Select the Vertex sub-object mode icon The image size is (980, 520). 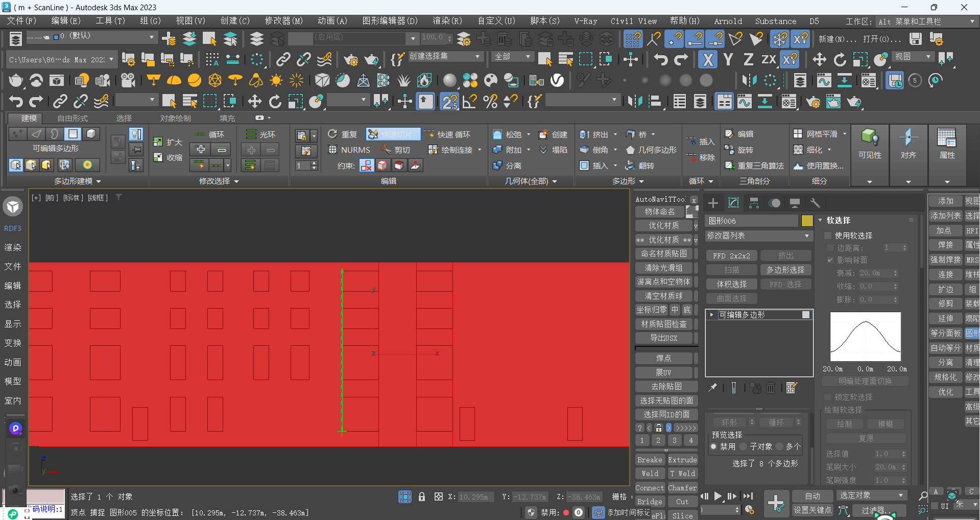click(17, 134)
